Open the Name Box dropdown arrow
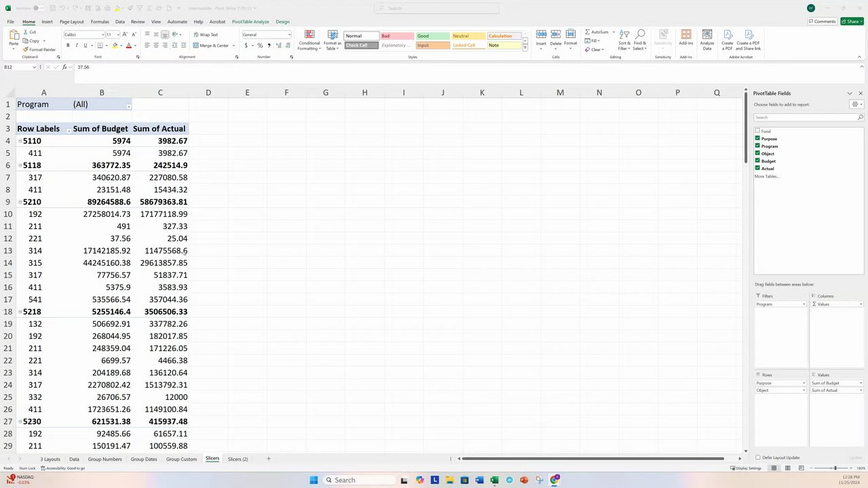The height and width of the screenshot is (488, 868). coord(34,67)
